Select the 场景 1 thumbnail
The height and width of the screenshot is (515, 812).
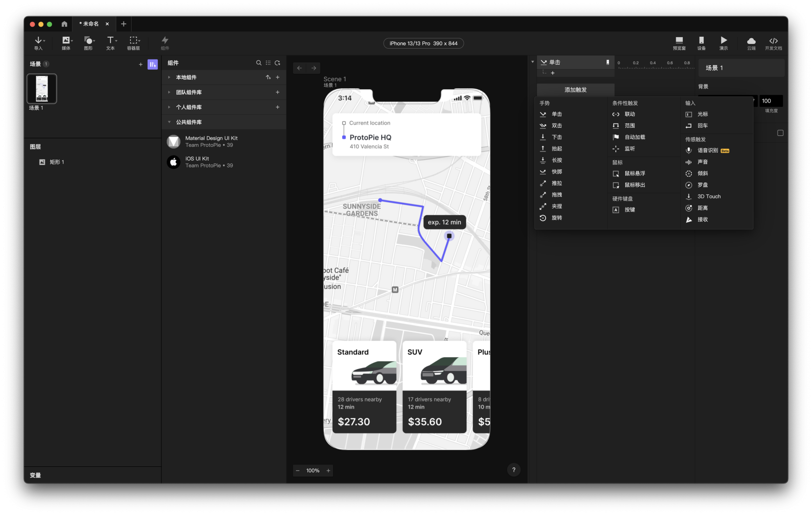[42, 89]
